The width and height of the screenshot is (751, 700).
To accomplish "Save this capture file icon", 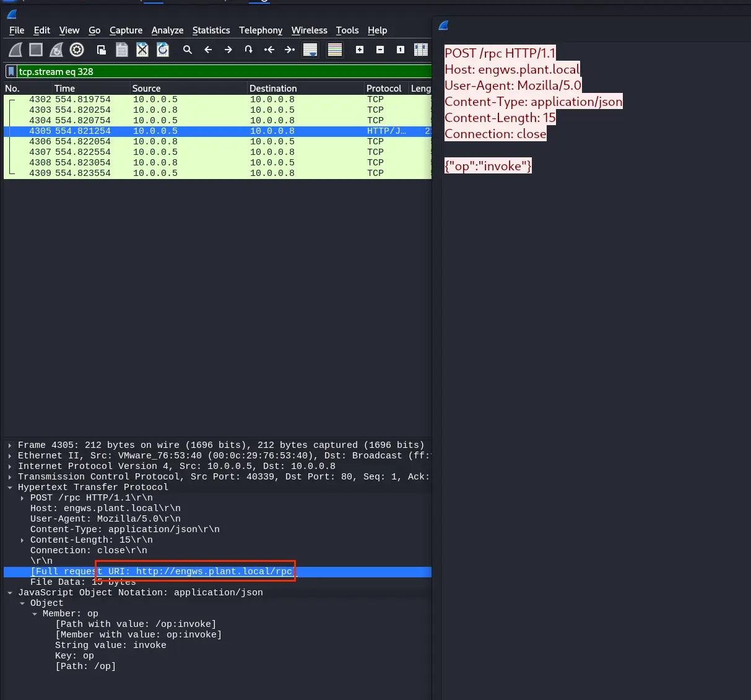I will [x=122, y=50].
